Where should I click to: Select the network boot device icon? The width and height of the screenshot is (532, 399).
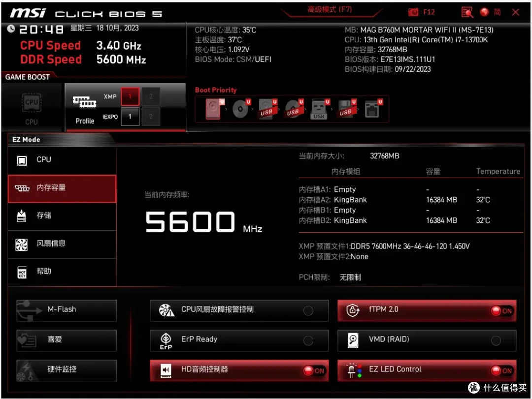373,109
